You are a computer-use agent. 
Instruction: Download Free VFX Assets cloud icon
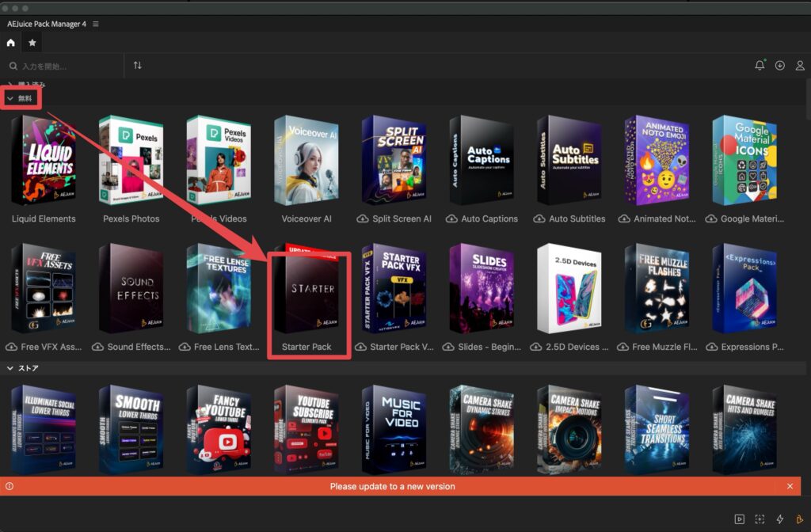[x=11, y=347]
